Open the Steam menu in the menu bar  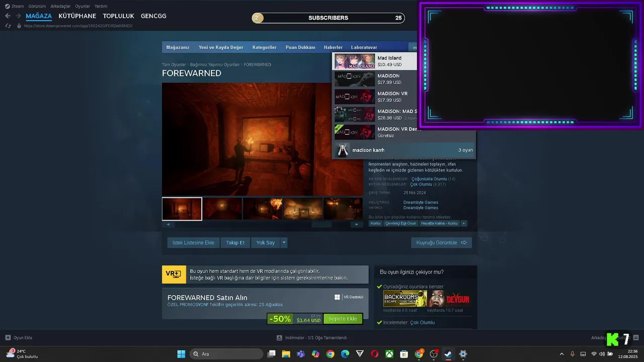[x=15, y=6]
